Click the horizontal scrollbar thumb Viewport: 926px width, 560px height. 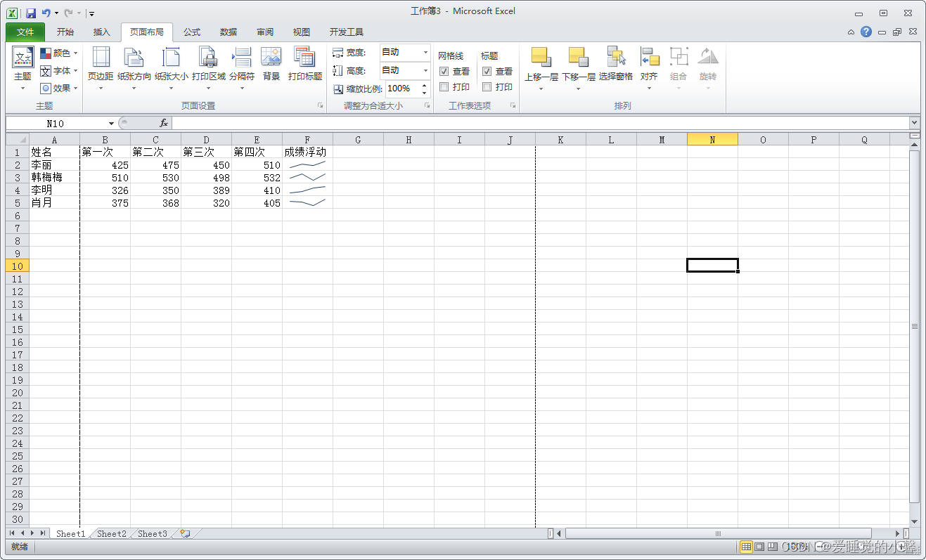click(x=718, y=533)
